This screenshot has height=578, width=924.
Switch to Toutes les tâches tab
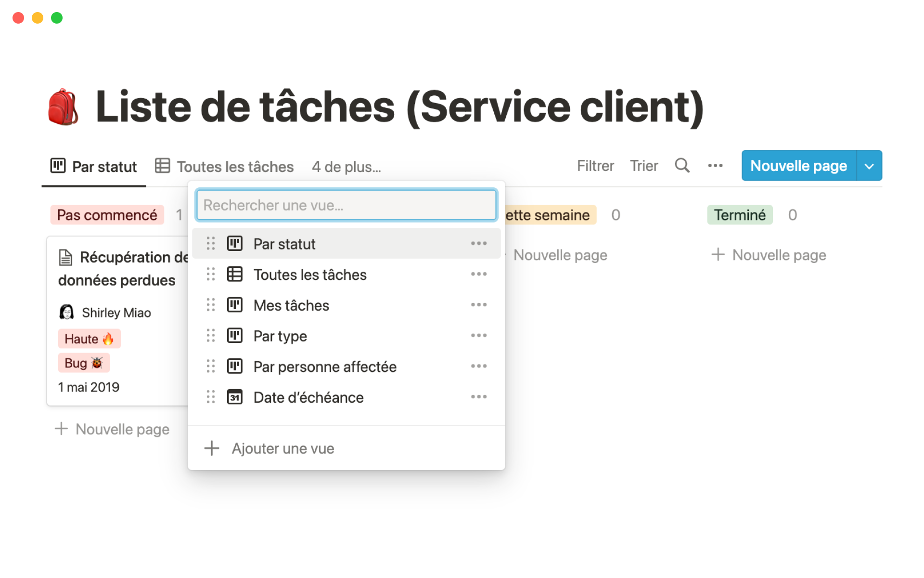225,167
